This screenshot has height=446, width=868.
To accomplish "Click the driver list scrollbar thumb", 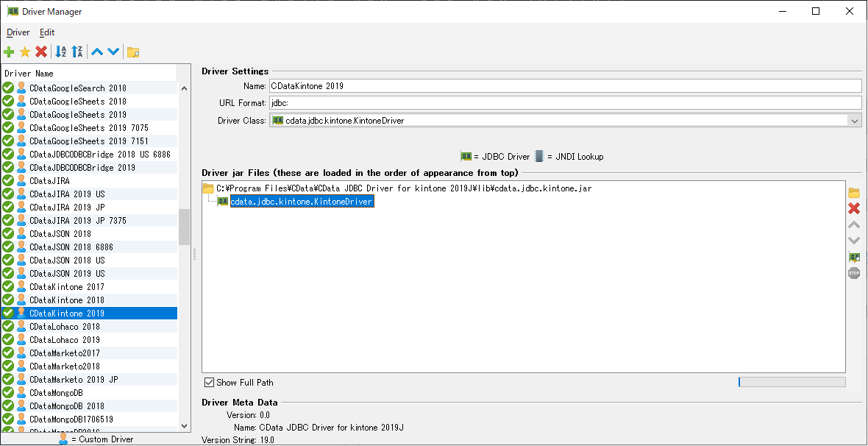I will click(x=185, y=227).
